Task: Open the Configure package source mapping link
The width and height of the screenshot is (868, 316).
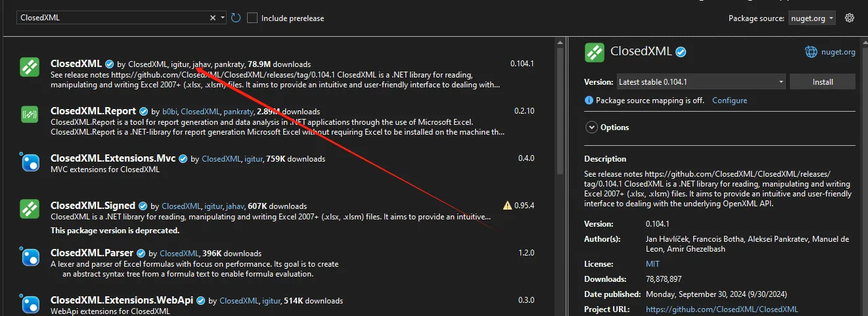Action: [729, 101]
